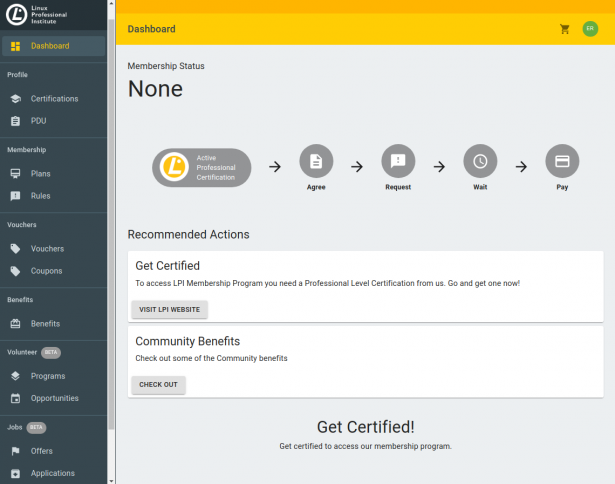The width and height of the screenshot is (615, 484).
Task: Go to Certifications in sidebar
Action: 54,99
